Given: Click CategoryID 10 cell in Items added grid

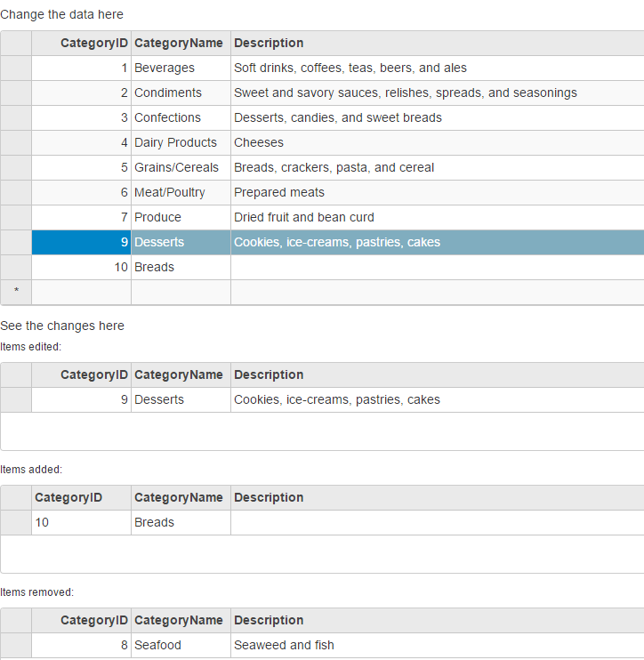Looking at the screenshot, I should click(x=82, y=522).
